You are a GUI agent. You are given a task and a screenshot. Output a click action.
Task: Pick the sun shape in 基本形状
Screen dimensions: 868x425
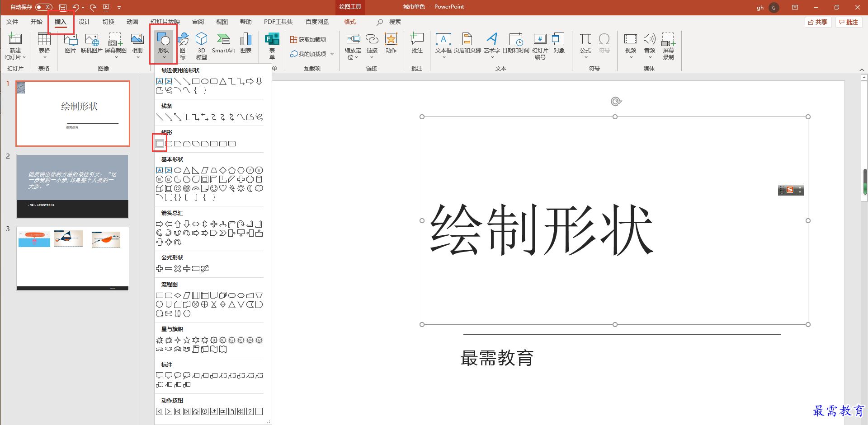241,188
